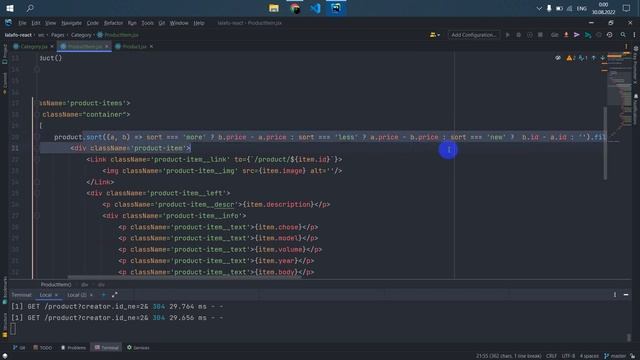Click the lalafo-react breadcrumb
This screenshot has height=360, width=640.
[19, 35]
